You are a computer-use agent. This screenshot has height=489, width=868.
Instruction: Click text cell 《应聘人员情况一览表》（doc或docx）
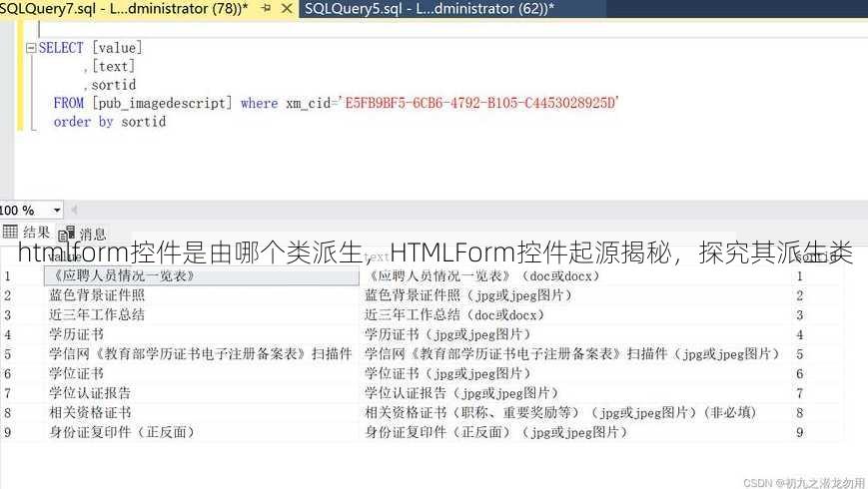pos(575,276)
